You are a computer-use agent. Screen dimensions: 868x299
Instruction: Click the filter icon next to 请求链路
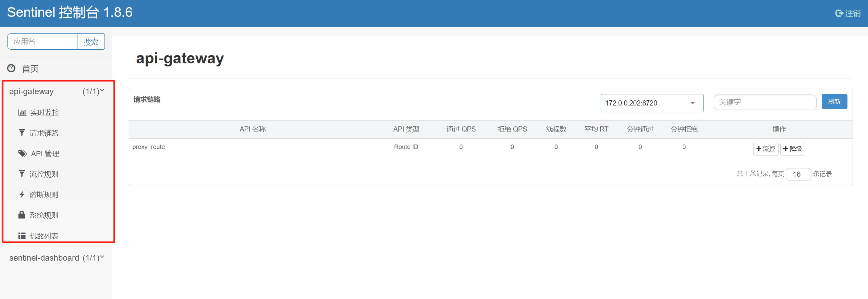(22, 133)
